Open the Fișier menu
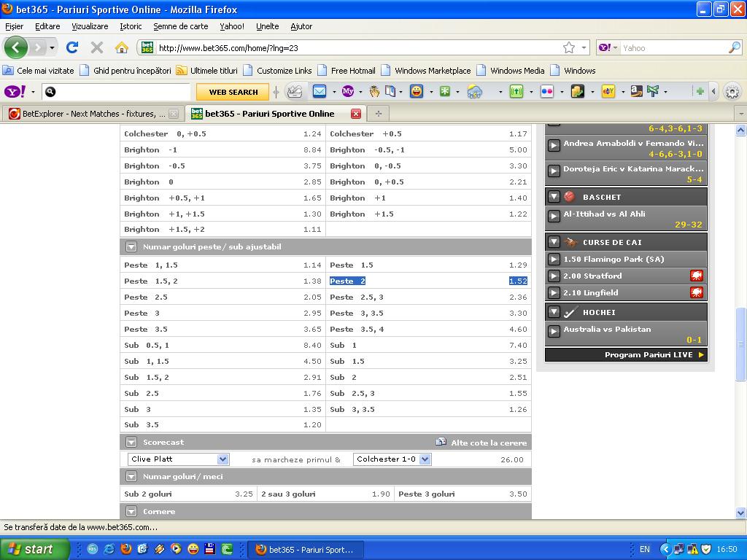 [15, 26]
